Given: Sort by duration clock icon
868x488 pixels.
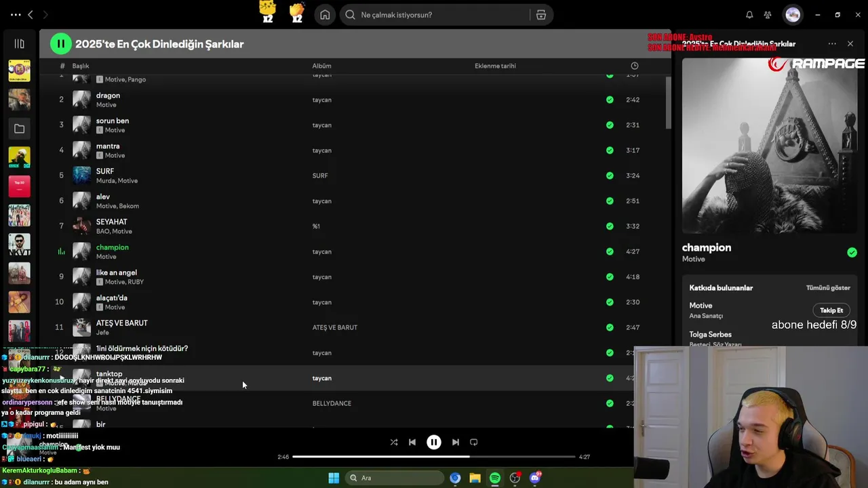Looking at the screenshot, I should [x=635, y=66].
